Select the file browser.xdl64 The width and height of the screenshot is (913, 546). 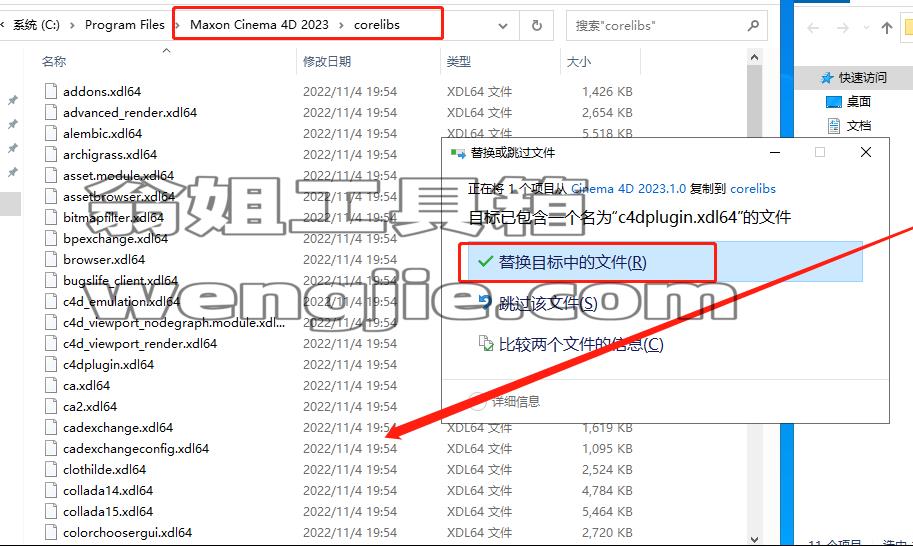pyautogui.click(x=104, y=259)
